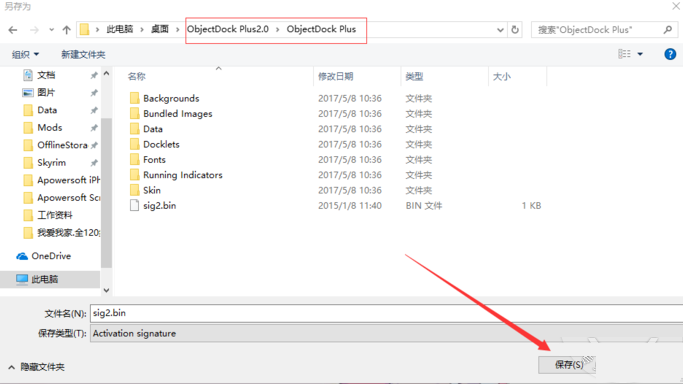Open Apowersoft iPh folder in sidebar
Screen dimensions: 683x384
68,180
